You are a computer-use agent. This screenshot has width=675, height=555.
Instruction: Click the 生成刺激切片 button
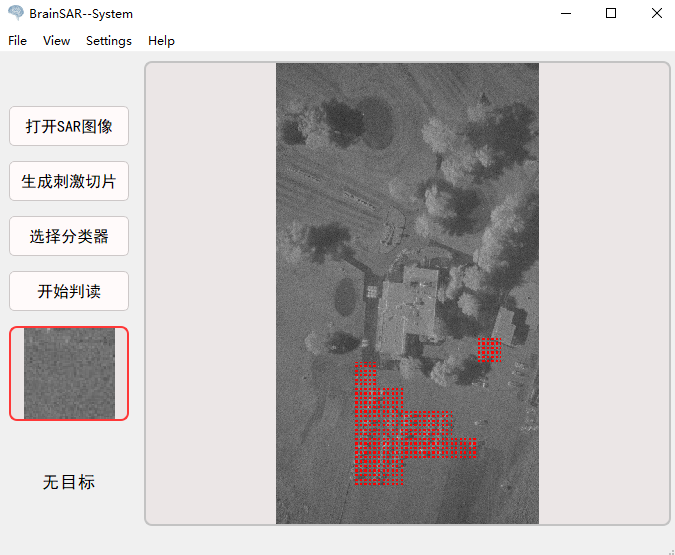click(69, 181)
